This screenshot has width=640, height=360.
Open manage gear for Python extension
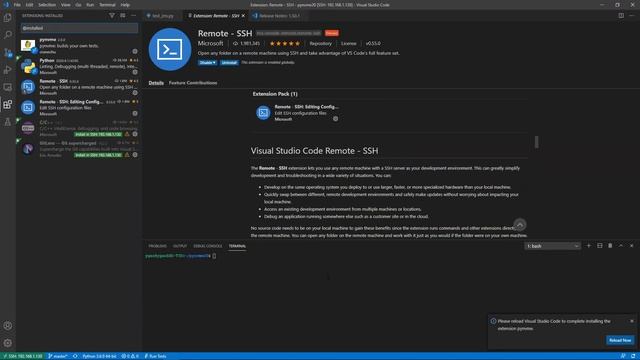click(135, 72)
